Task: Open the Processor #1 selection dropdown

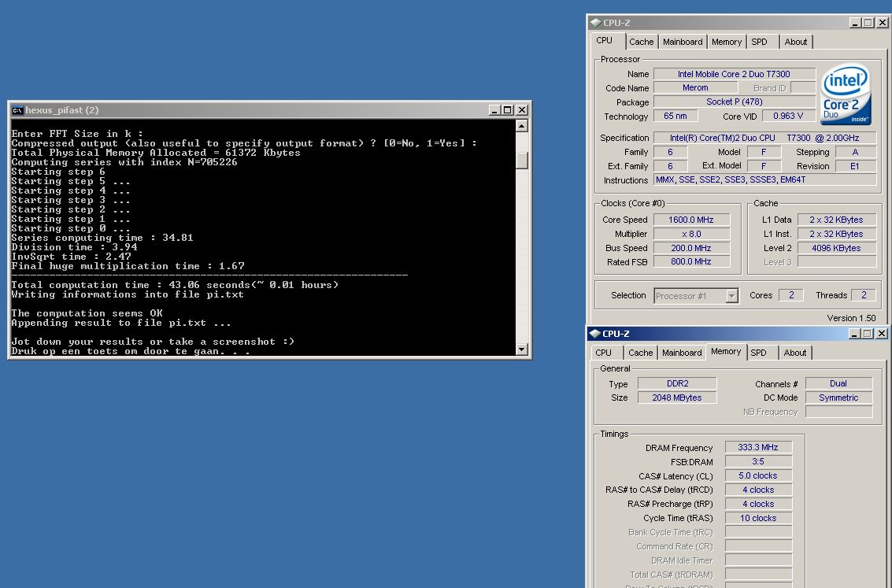Action: (731, 296)
